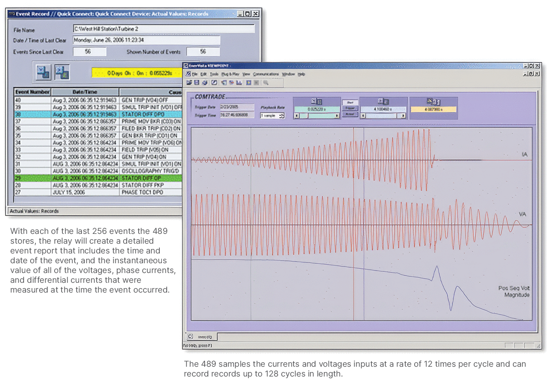Open the View menu in Viewpoint
The width and height of the screenshot is (552, 392).
coord(246,74)
